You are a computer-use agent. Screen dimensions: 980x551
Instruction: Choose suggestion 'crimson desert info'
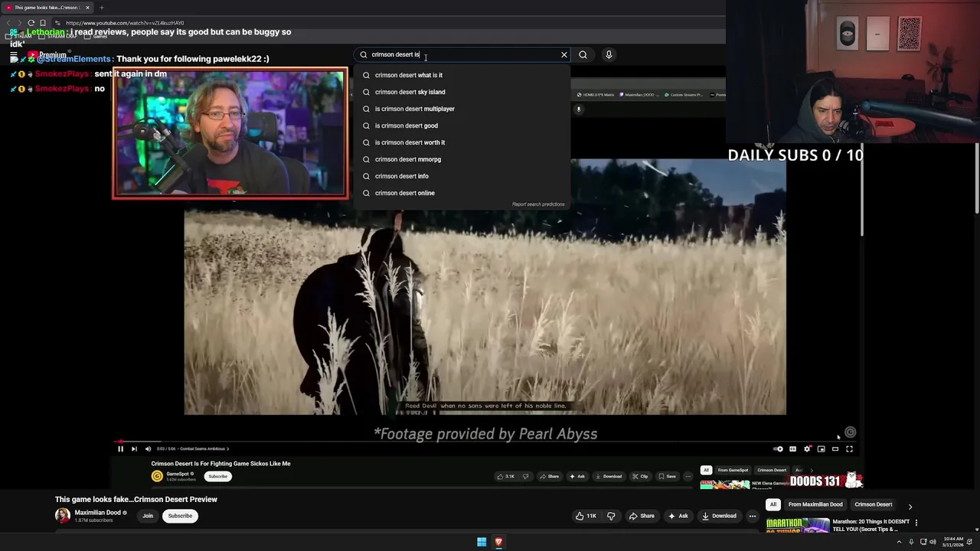point(462,176)
